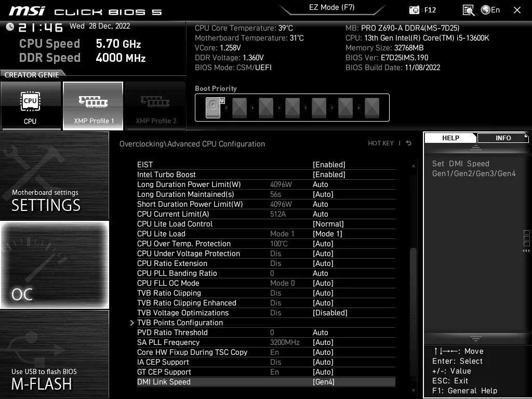Click the screenshot camera F12 icon
Image resolution: width=532 pixels, height=399 pixels.
coord(414,10)
